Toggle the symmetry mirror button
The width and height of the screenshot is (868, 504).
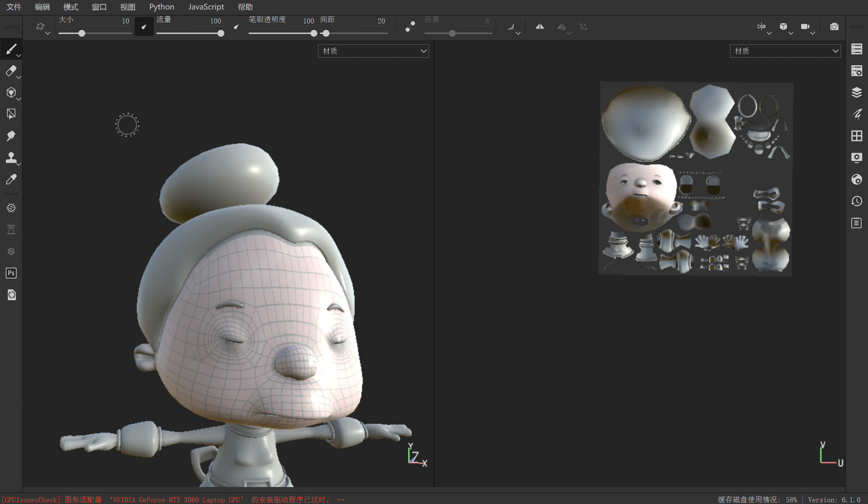tap(540, 26)
